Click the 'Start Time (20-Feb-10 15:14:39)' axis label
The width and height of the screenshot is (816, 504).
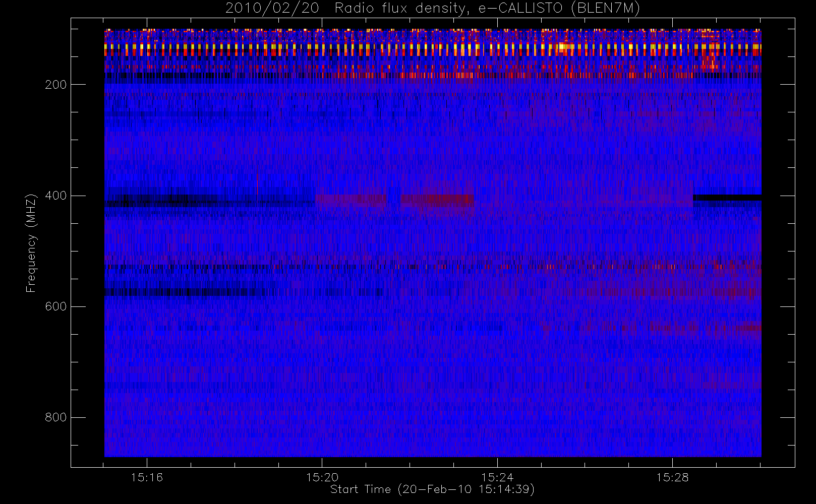[x=432, y=489]
